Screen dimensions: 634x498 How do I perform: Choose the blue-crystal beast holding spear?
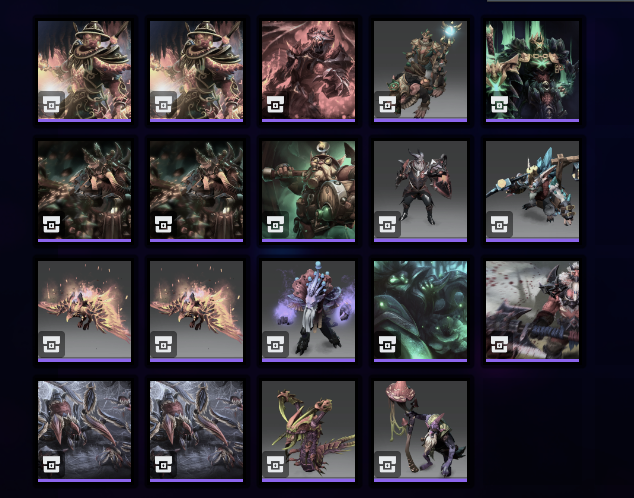tap(533, 191)
